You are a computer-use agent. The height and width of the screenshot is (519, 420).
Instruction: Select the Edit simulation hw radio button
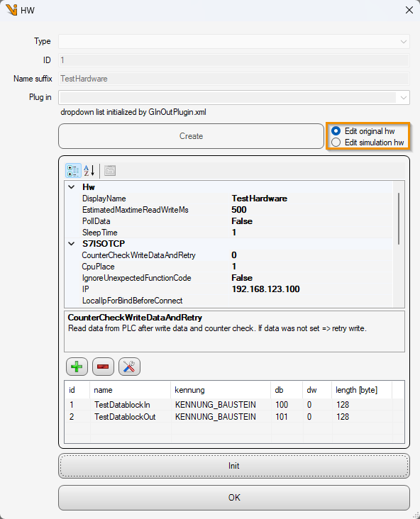point(336,143)
